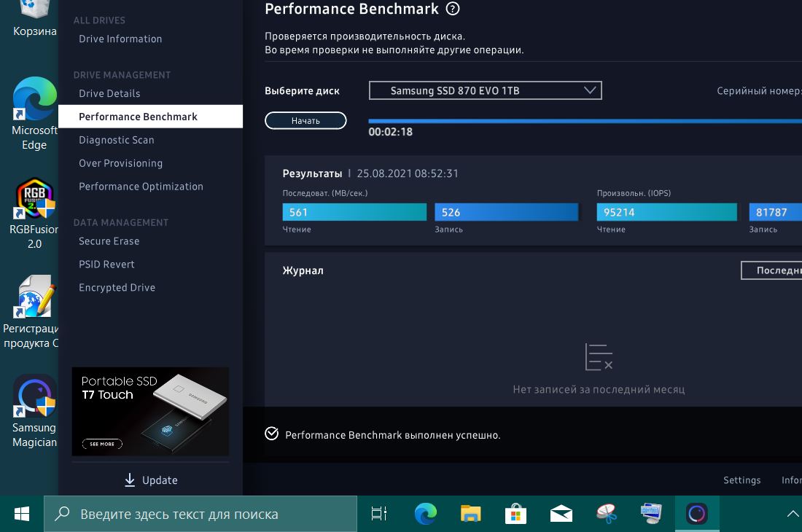
Task: Open Encrypted Drive section
Action: coord(117,288)
